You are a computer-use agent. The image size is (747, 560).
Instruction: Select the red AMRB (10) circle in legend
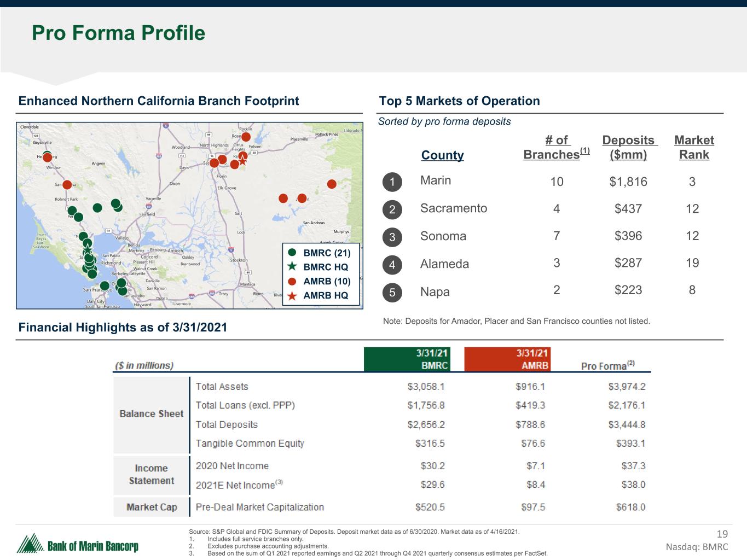click(292, 281)
